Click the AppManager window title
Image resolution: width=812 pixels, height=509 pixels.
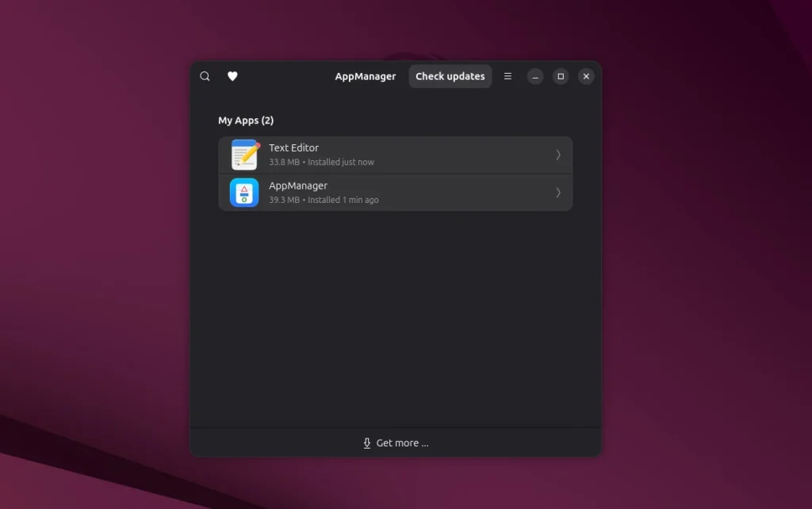pyautogui.click(x=365, y=76)
